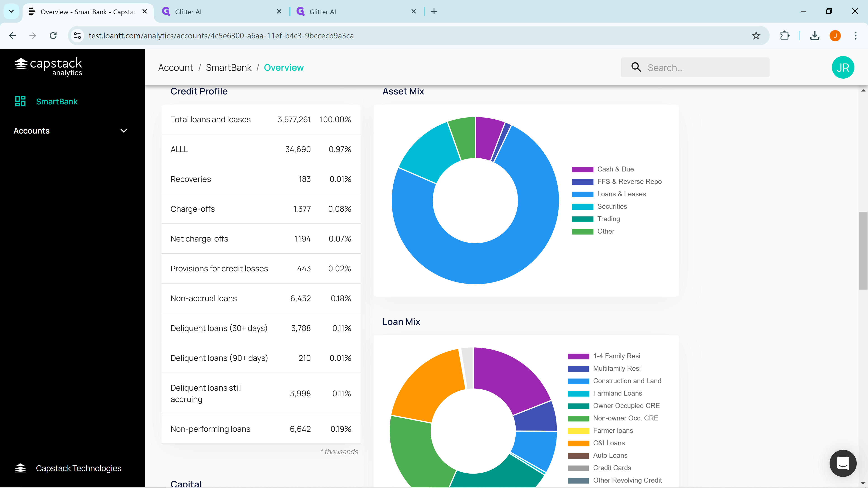Click the Provisions for credit losses row
This screenshot has width=868, height=488.
pos(261,269)
